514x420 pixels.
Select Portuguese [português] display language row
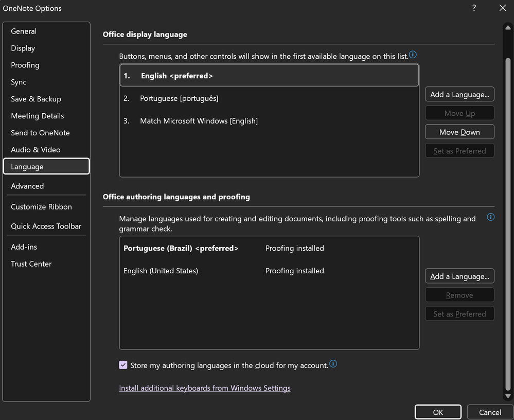(x=269, y=98)
